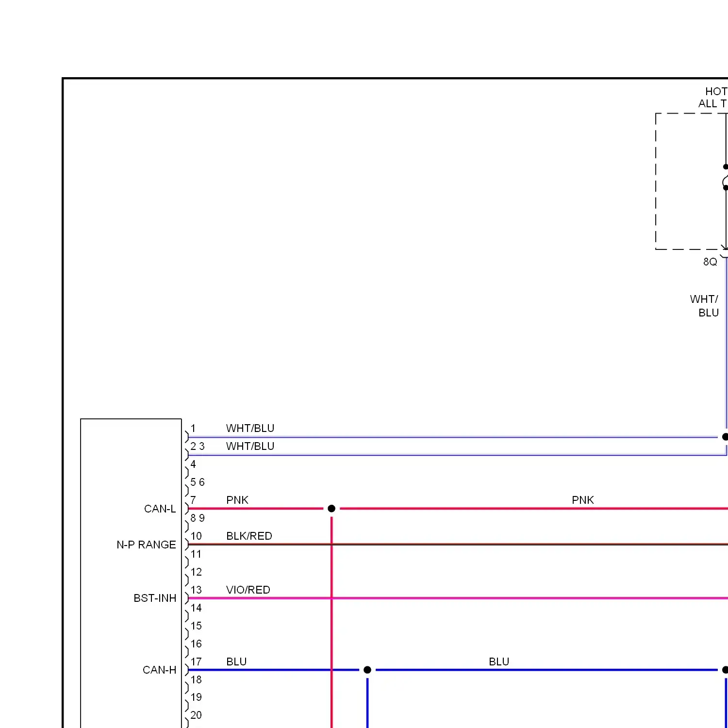Click pin number 17

coord(196,662)
